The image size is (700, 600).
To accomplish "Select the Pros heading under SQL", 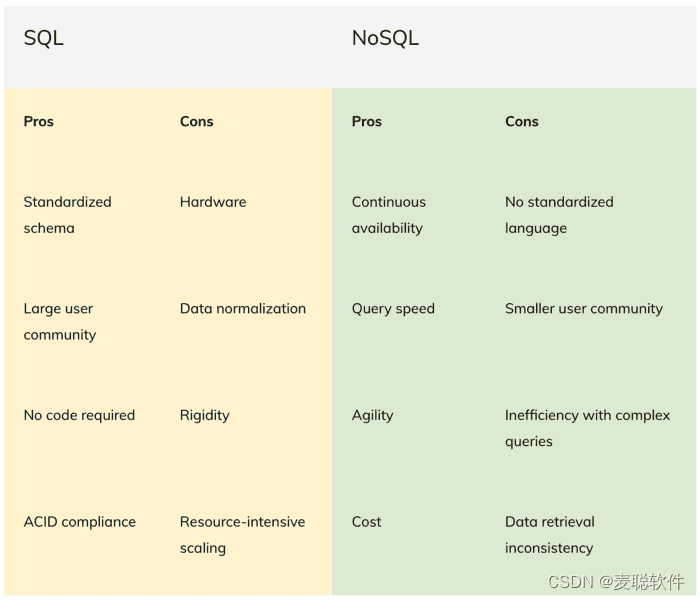I will [39, 121].
